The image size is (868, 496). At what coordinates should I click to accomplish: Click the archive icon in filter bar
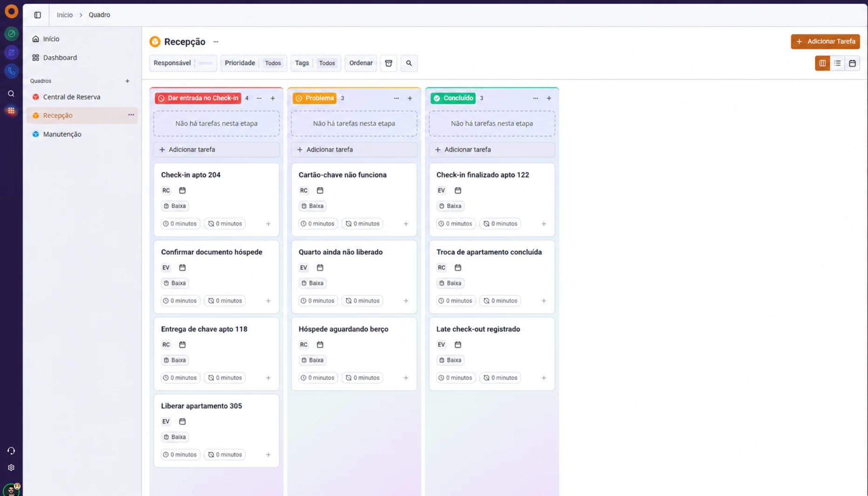(388, 63)
